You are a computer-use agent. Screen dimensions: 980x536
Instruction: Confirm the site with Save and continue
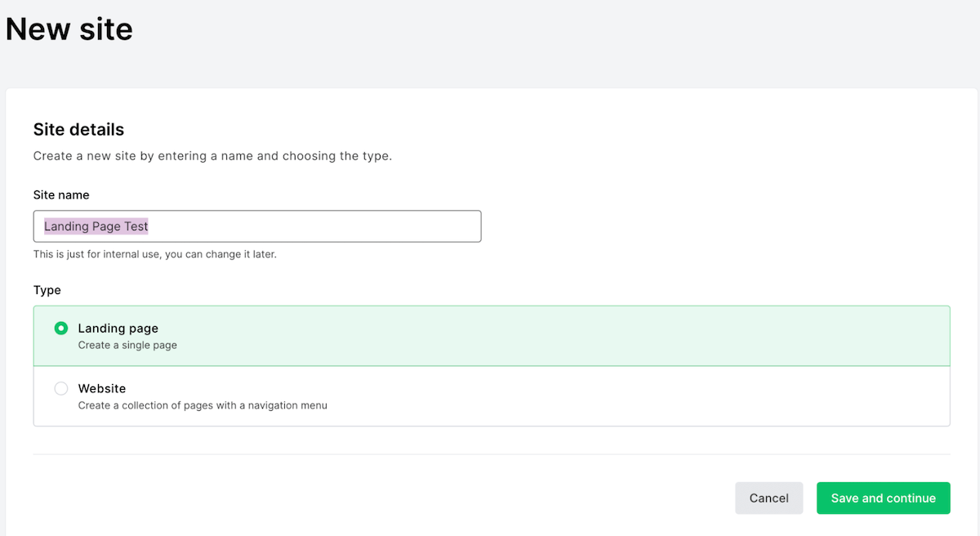pyautogui.click(x=883, y=498)
